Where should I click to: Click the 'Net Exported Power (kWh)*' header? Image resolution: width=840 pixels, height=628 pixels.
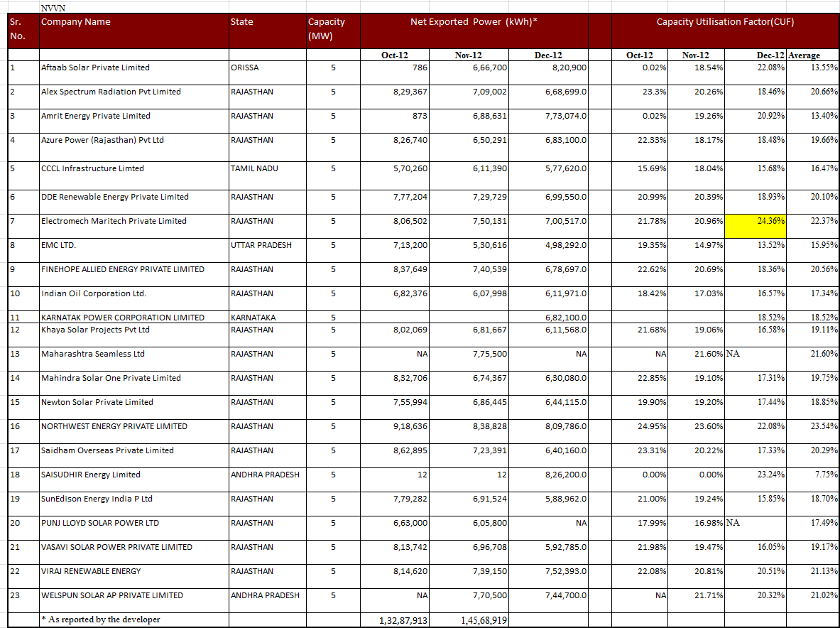(474, 31)
